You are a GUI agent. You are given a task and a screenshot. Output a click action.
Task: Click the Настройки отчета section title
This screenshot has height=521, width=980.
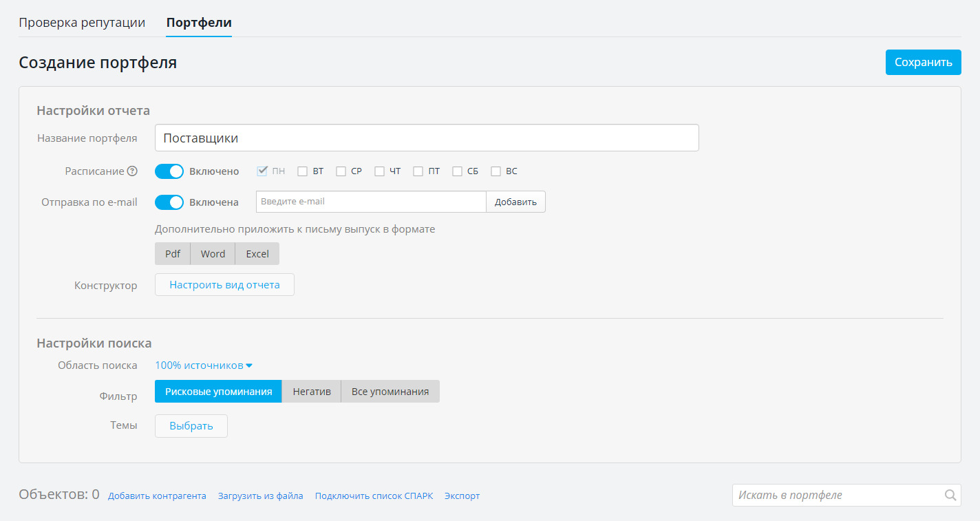(x=93, y=110)
